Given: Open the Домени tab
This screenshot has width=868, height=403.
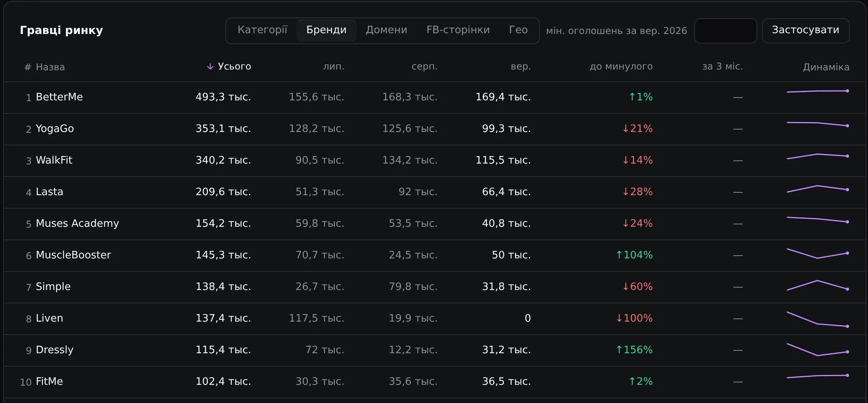Looking at the screenshot, I should click(387, 30).
